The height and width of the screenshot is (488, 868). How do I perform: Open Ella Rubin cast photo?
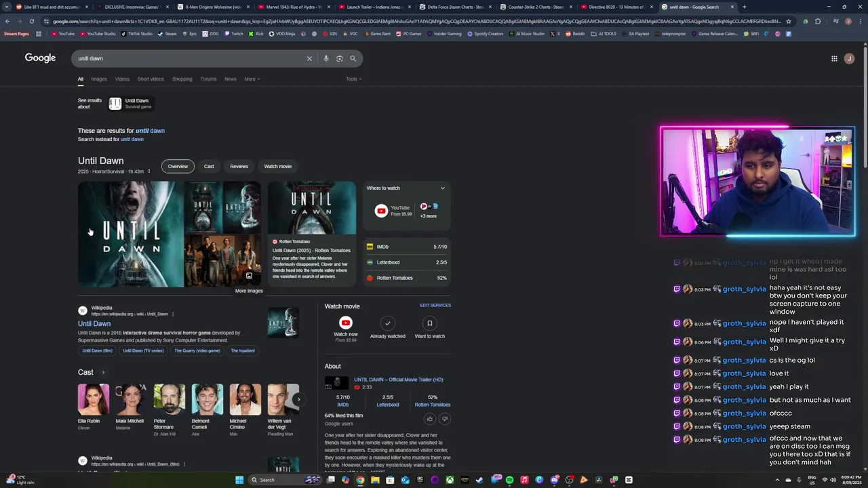pyautogui.click(x=94, y=399)
